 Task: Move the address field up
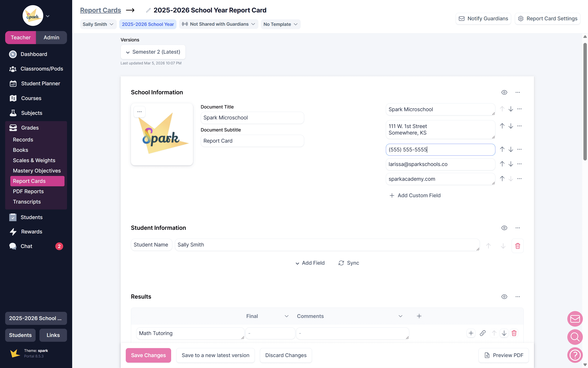coord(502,126)
